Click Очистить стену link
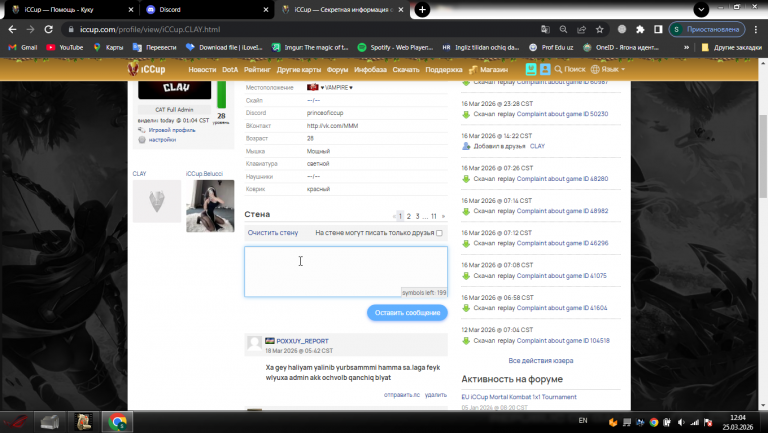The image size is (768, 433). click(273, 233)
